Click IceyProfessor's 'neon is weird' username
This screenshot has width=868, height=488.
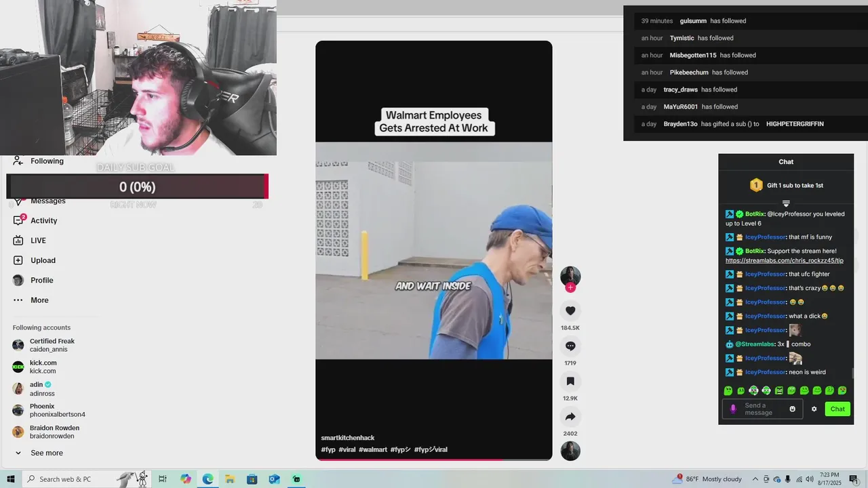pos(766,372)
